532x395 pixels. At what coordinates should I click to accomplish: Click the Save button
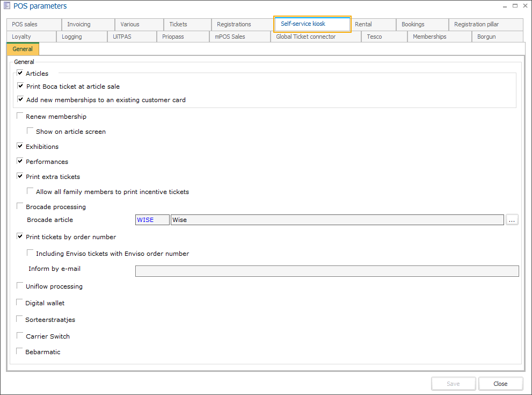[x=453, y=384]
